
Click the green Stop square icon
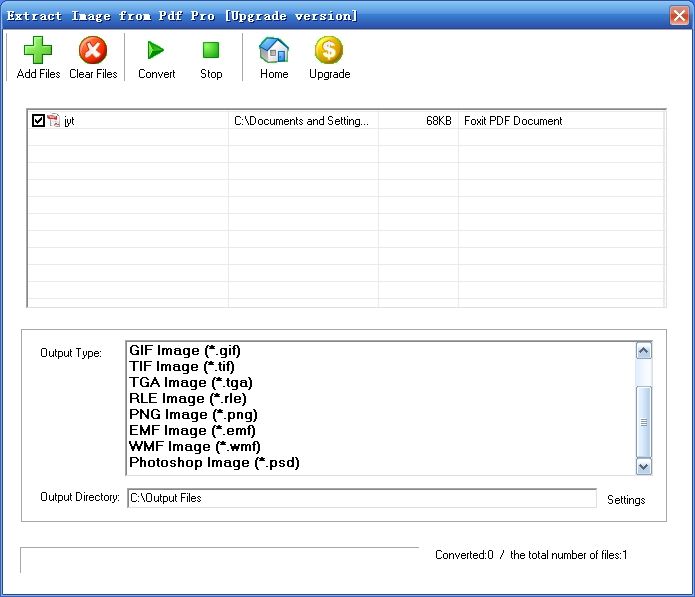pos(211,50)
